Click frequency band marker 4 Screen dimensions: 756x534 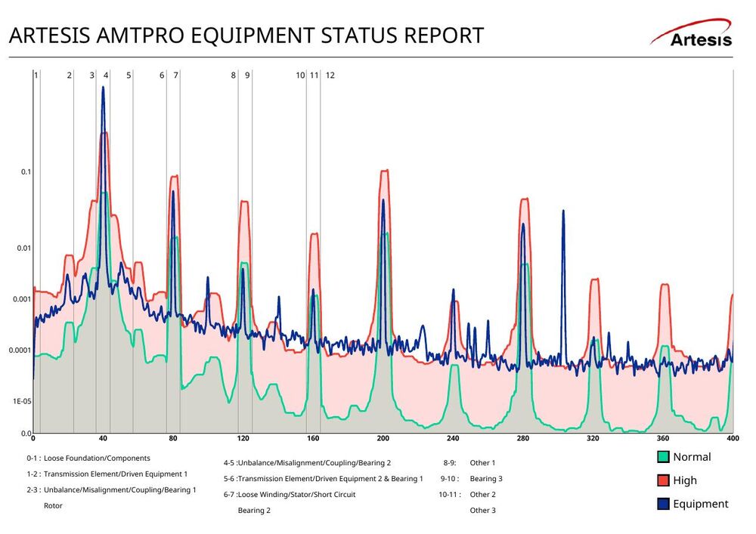click(106, 75)
